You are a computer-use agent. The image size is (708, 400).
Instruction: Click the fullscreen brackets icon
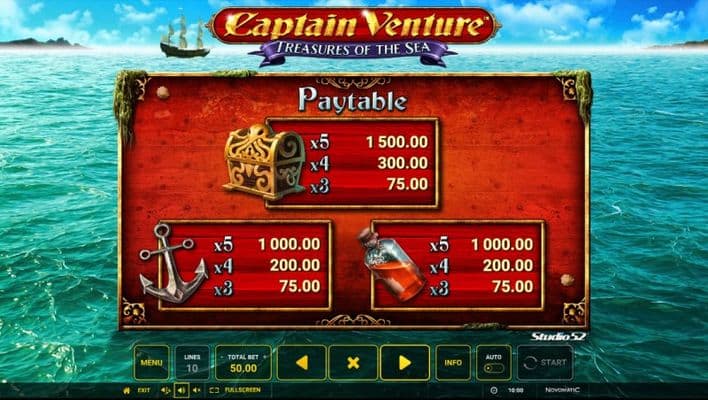coord(214,390)
